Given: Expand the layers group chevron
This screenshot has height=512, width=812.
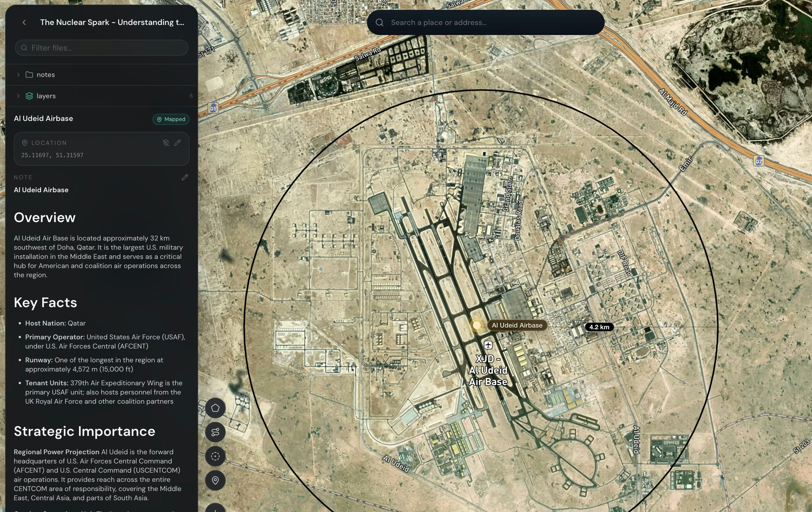Looking at the screenshot, I should click(x=18, y=96).
